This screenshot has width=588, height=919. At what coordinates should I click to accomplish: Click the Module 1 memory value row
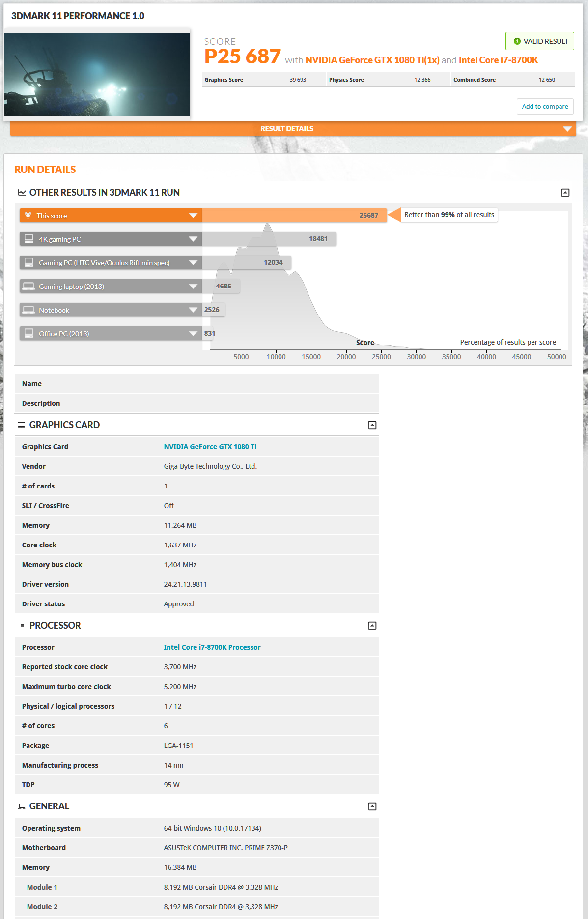pos(196,887)
